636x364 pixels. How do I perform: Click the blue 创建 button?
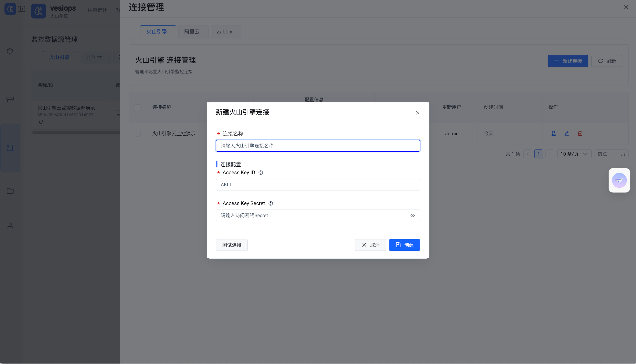pyautogui.click(x=404, y=245)
